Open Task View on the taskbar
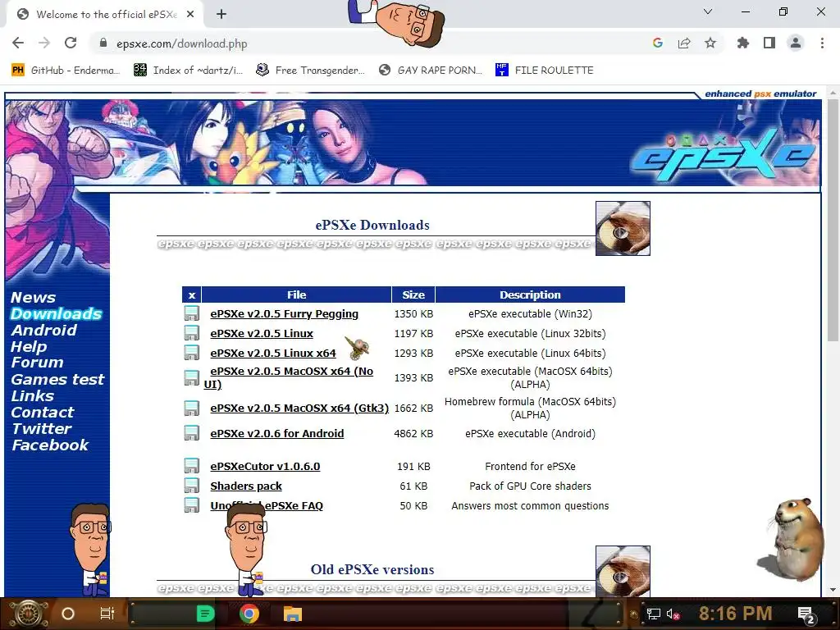Viewport: 840px width, 630px height. point(107,614)
